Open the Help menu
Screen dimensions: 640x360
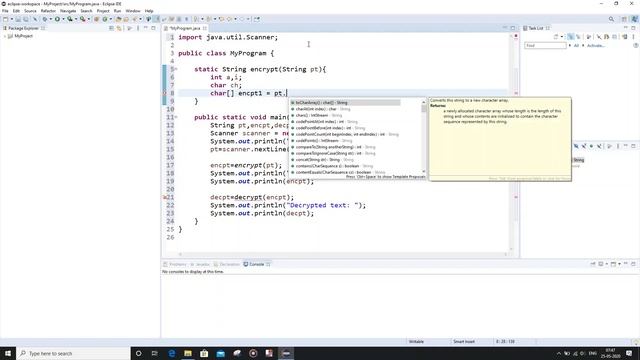(x=149, y=11)
